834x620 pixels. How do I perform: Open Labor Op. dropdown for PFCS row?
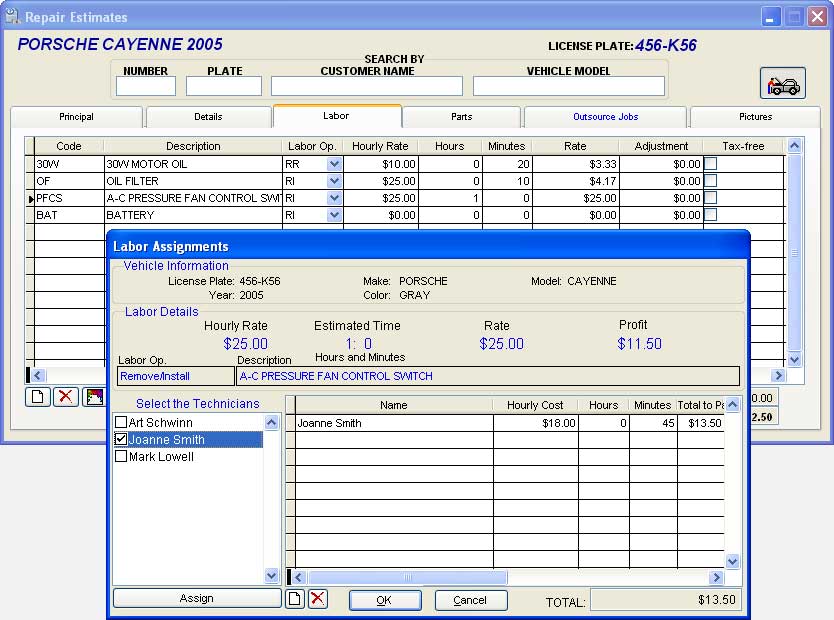[x=334, y=198]
